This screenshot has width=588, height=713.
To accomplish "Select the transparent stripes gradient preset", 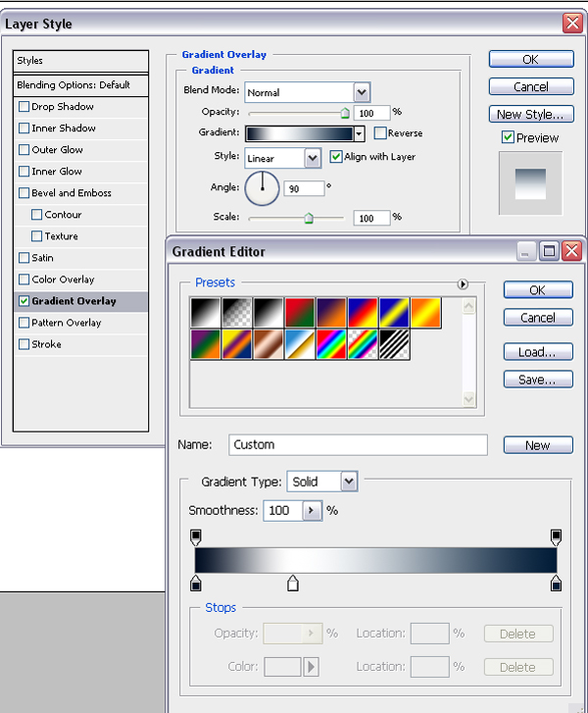I will [394, 344].
